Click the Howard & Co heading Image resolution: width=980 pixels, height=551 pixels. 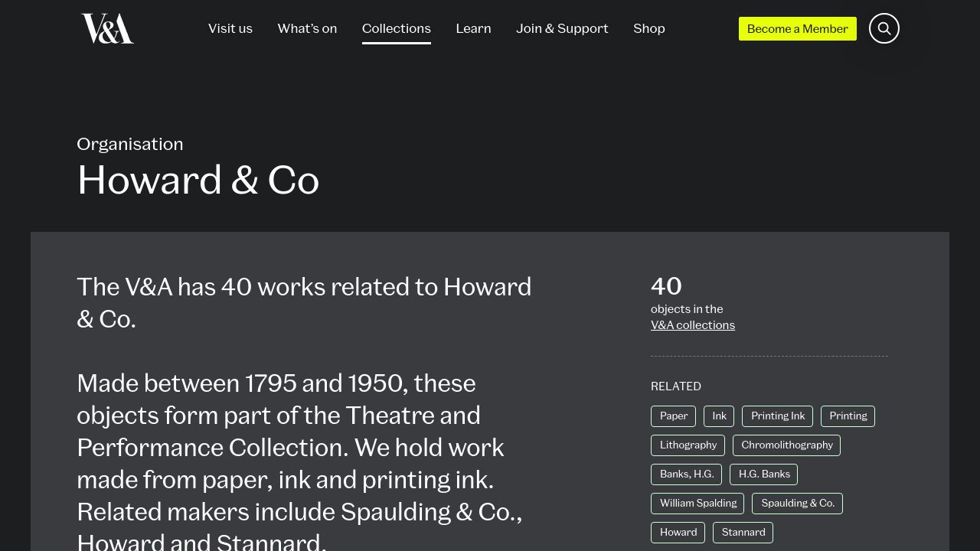pyautogui.click(x=198, y=180)
